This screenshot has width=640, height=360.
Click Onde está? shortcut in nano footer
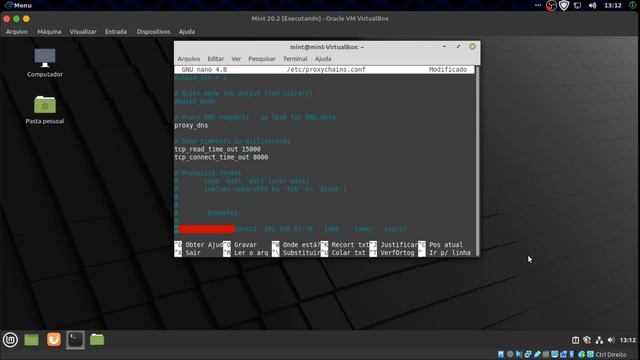(x=296, y=244)
